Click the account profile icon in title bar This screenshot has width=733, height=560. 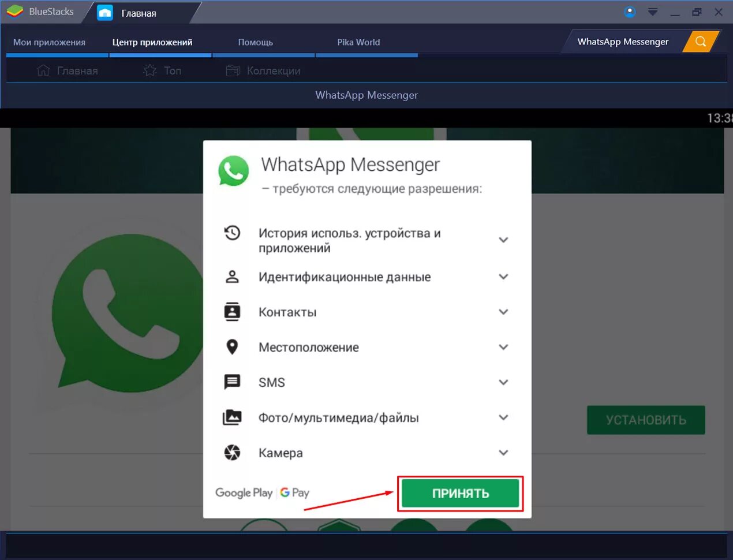(x=630, y=12)
